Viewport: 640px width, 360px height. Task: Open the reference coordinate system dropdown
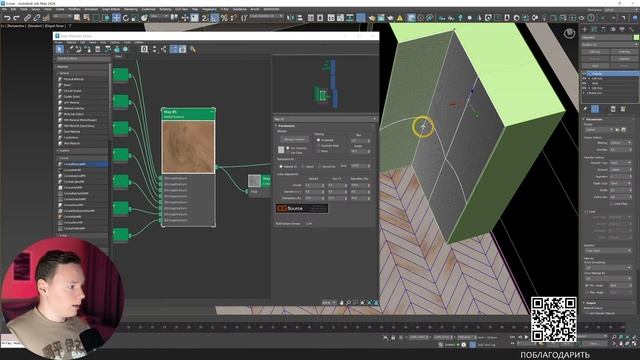coord(159,16)
